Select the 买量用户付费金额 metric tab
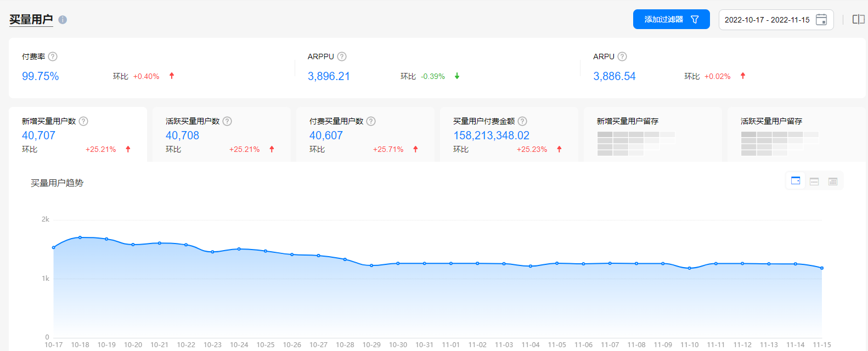The height and width of the screenshot is (351, 868). [509, 134]
